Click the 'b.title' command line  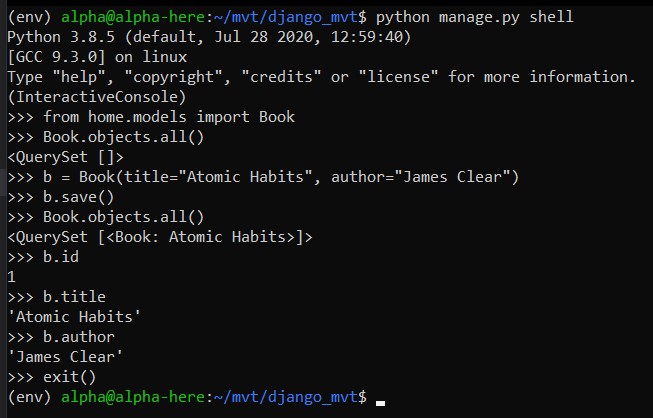[75, 297]
